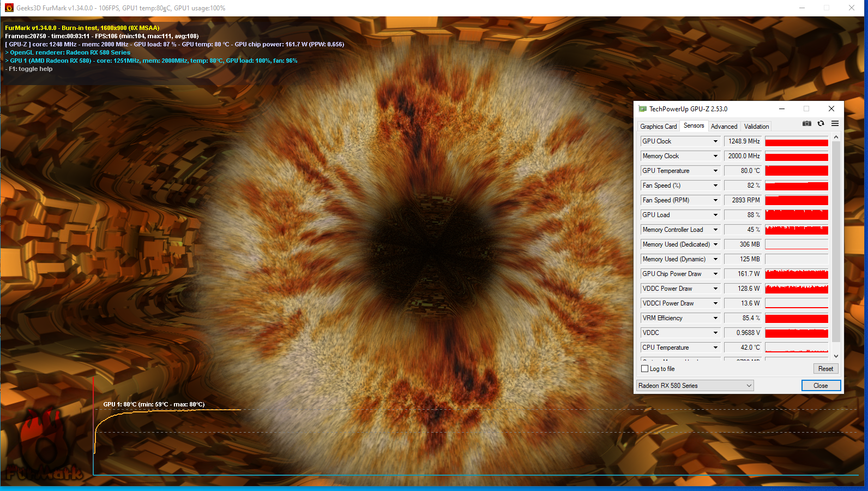Enable the Log to file checkbox
868x491 pixels.
tap(645, 369)
